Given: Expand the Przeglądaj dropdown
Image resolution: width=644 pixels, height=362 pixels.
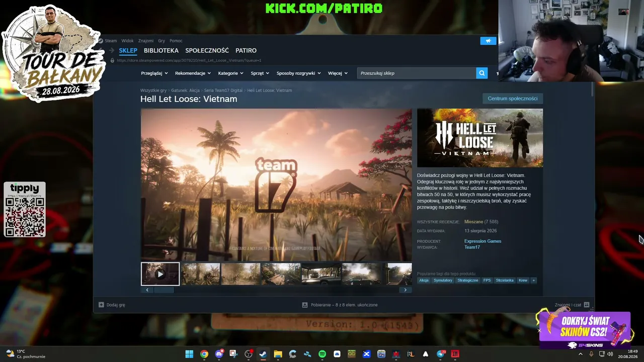Looking at the screenshot, I should click(x=154, y=73).
